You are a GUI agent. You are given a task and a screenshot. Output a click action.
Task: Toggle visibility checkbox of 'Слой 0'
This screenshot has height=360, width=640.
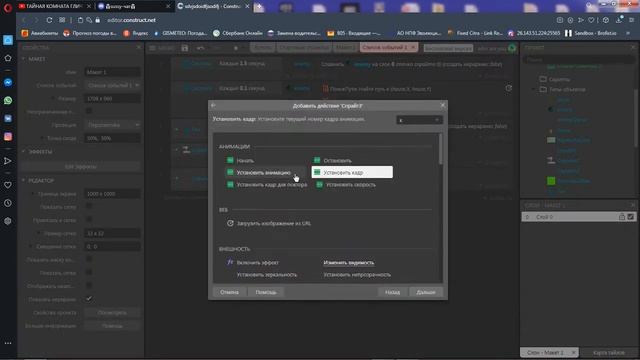pos(631,217)
